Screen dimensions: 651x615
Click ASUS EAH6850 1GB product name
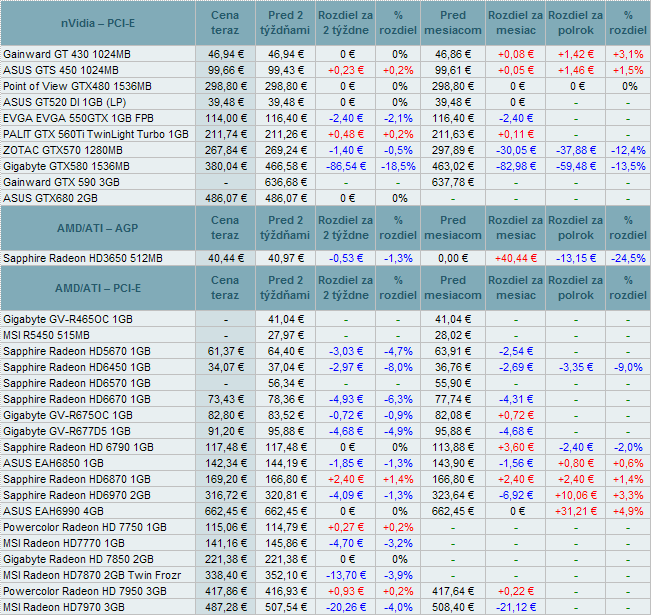[x=53, y=463]
